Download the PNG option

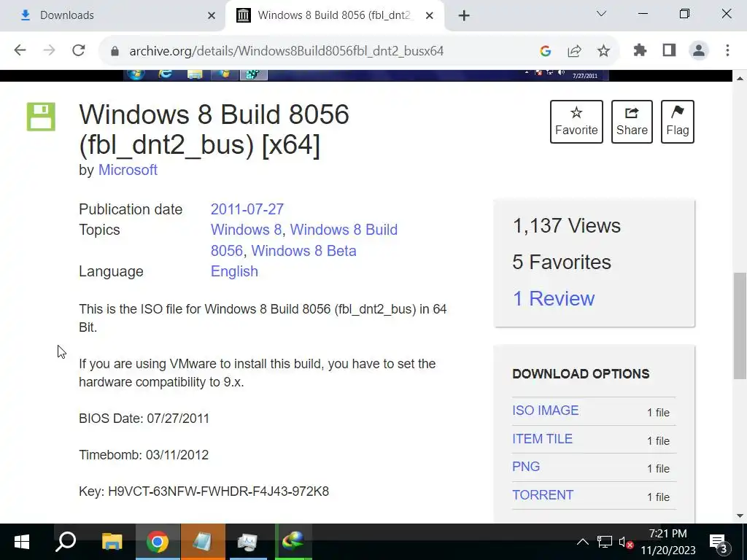(526, 467)
